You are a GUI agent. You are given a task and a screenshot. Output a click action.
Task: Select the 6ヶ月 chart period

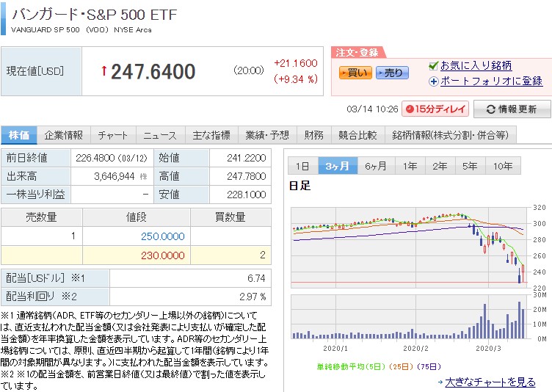coord(376,166)
